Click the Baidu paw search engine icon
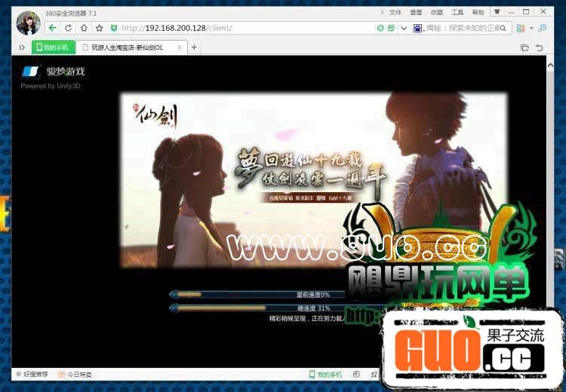Viewport: 566px width, 392px height. [x=417, y=28]
